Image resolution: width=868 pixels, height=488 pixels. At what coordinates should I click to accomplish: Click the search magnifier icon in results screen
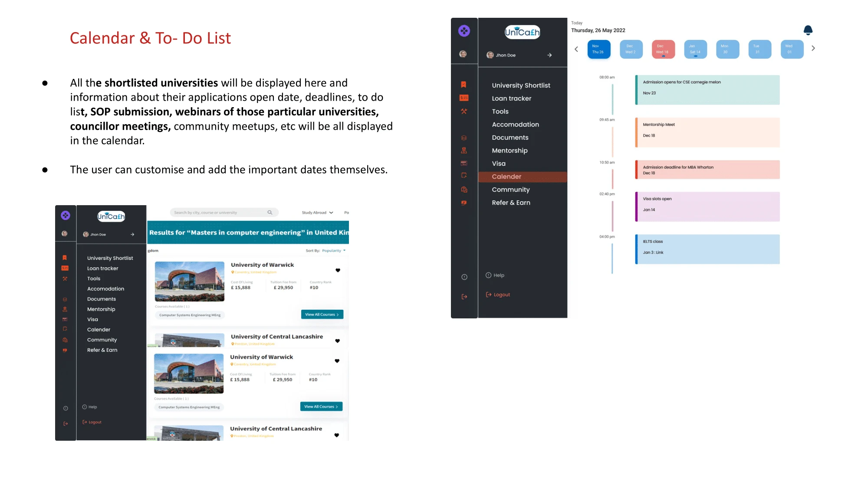point(270,213)
